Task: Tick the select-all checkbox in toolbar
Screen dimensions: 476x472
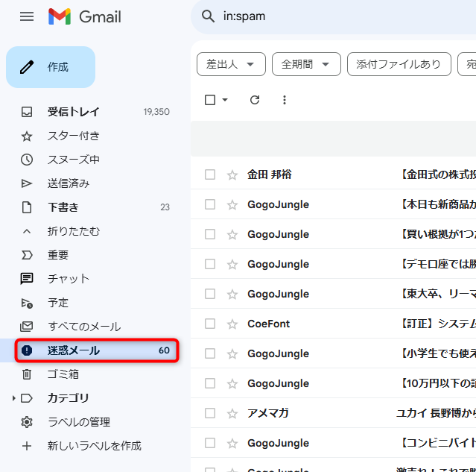Action: 210,100
